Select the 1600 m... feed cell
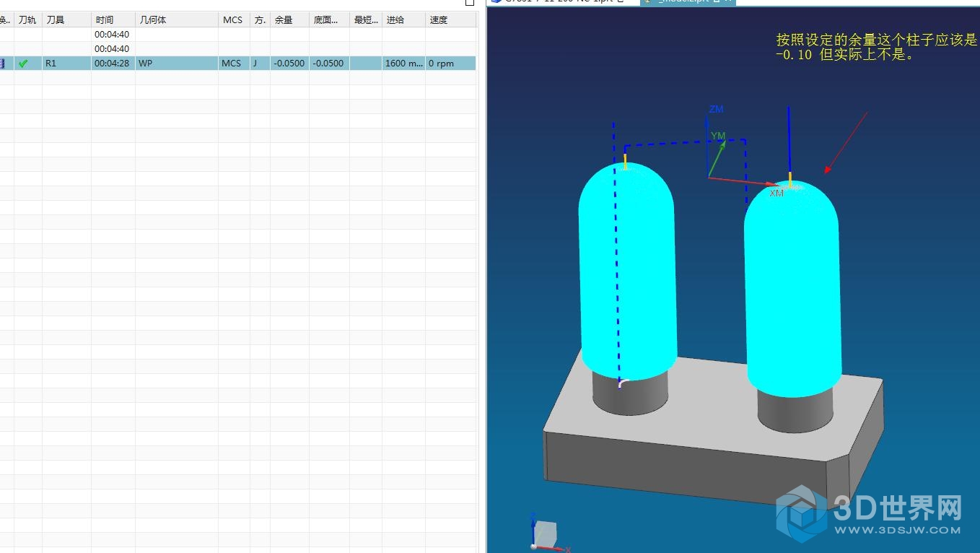Screen dimensions: 980x553 coord(403,64)
